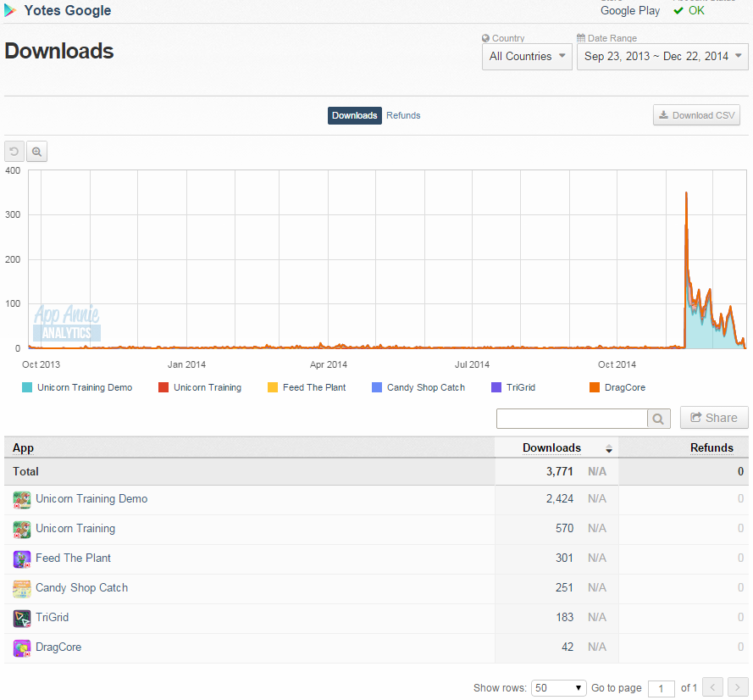Toggle Candy Shop Catch blue legend swatch

[x=376, y=387]
